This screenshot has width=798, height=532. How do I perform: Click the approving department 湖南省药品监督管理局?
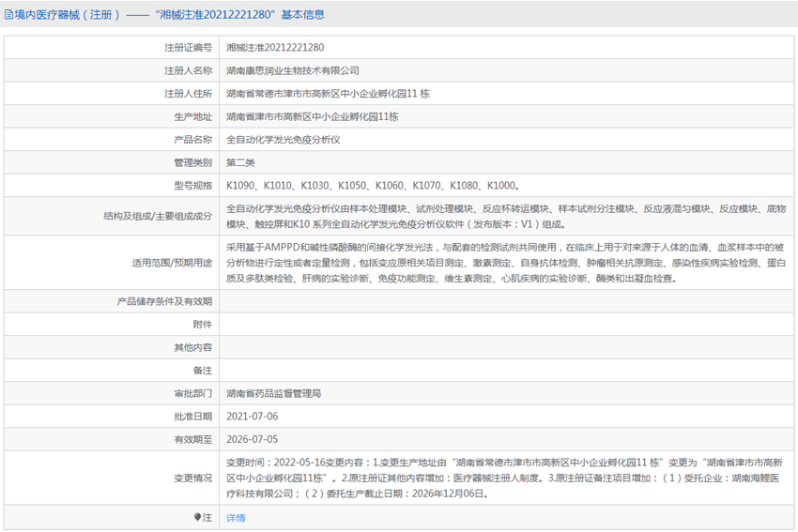pos(280,393)
